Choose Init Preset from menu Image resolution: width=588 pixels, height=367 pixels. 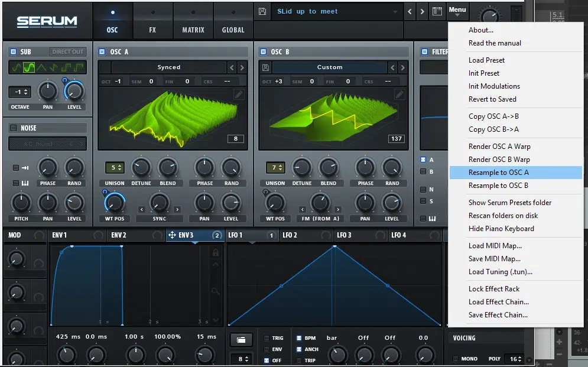click(x=484, y=73)
